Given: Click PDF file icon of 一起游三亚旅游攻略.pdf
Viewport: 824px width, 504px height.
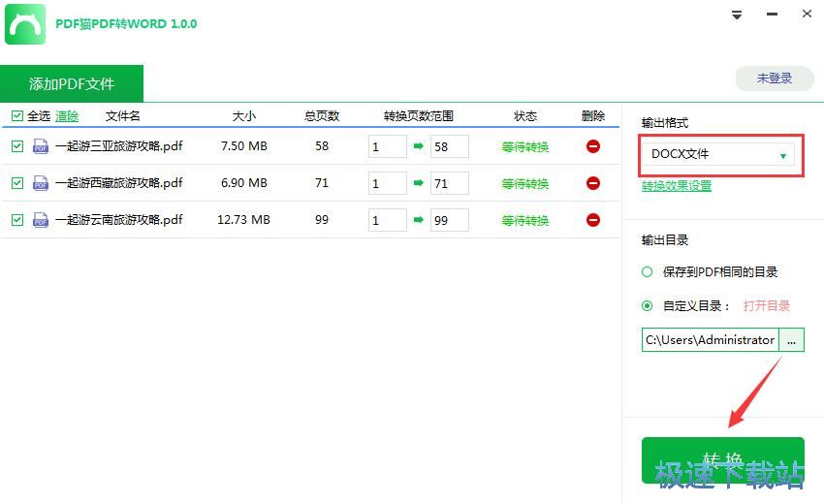Looking at the screenshot, I should coord(41,146).
